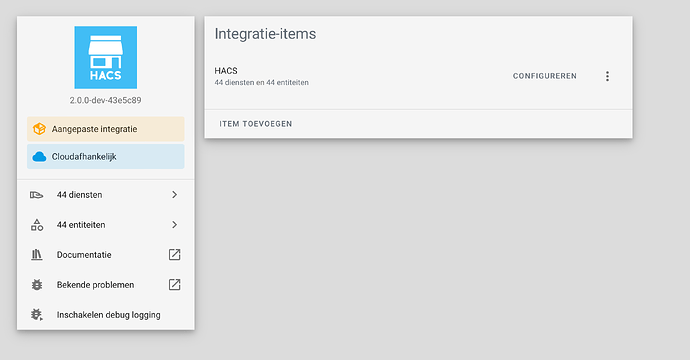Screen dimensions: 690x360
Task: Click the HACS store logo image
Action: coord(106,57)
